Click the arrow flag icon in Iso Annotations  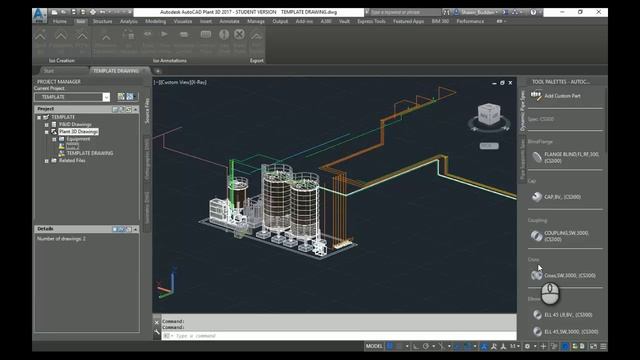coord(164,34)
